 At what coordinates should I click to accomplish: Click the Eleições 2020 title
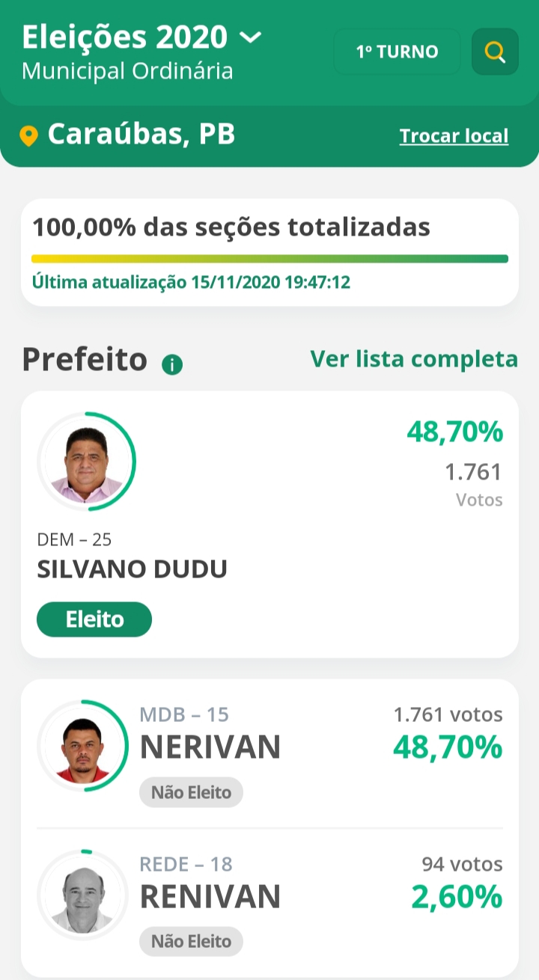pyautogui.click(x=124, y=37)
